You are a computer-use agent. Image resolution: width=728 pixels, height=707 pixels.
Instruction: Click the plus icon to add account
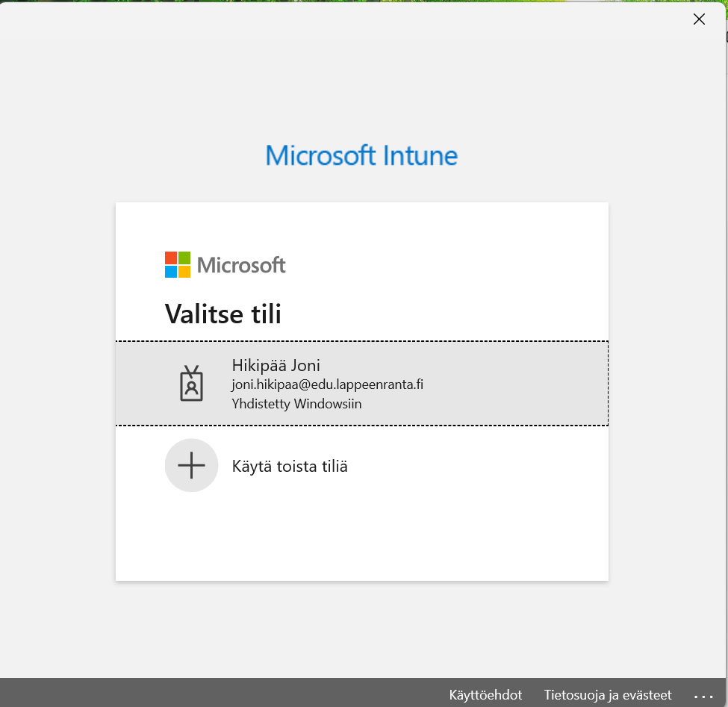pos(191,465)
